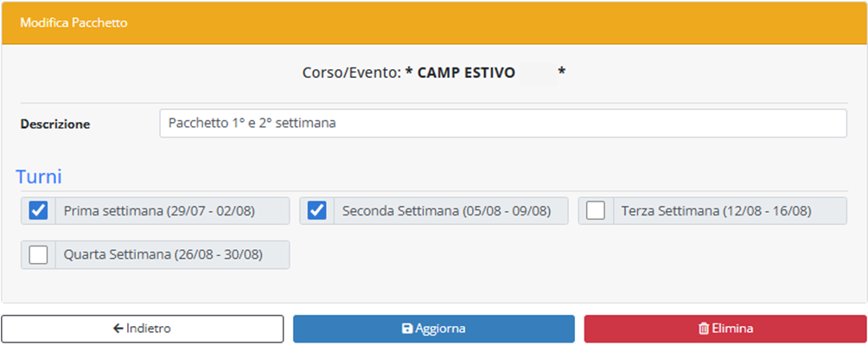Click the Terza Settimana (12/08 - 16/08) label
The image size is (868, 346).
(716, 211)
